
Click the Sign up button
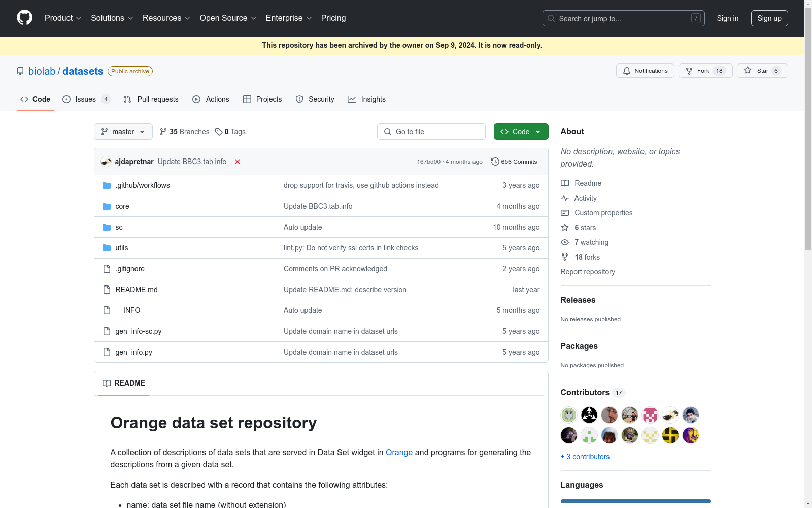[769, 18]
